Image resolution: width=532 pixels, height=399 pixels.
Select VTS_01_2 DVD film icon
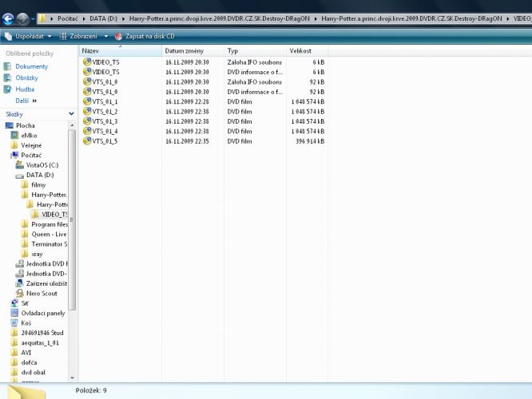click(x=87, y=111)
